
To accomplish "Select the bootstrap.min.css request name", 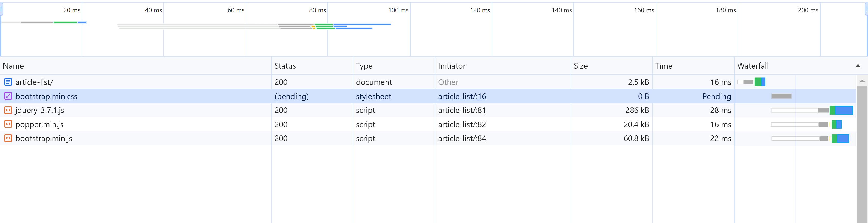I will tap(46, 96).
